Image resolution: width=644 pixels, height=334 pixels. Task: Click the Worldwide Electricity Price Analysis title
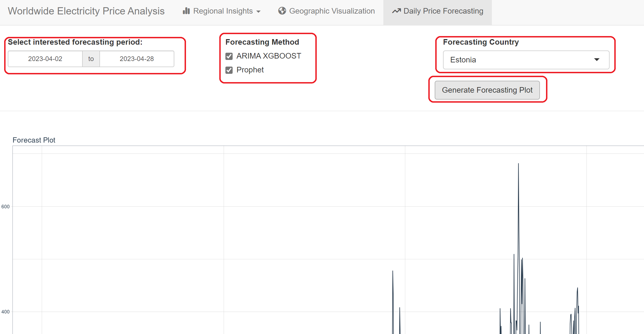(x=86, y=11)
